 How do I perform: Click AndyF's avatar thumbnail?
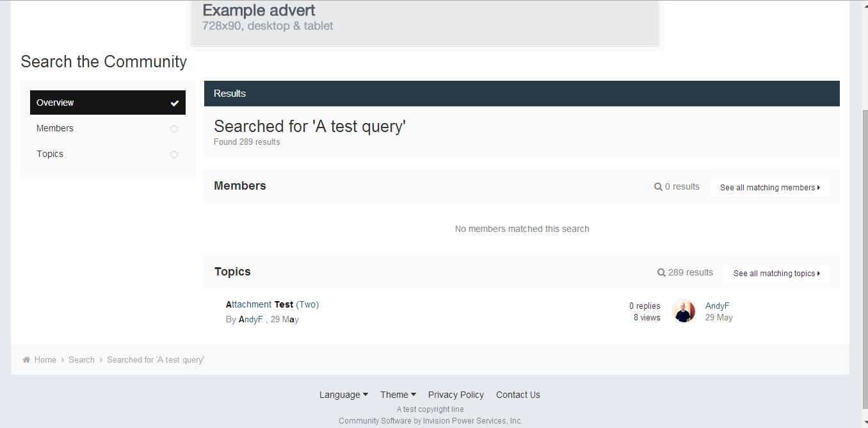684,311
